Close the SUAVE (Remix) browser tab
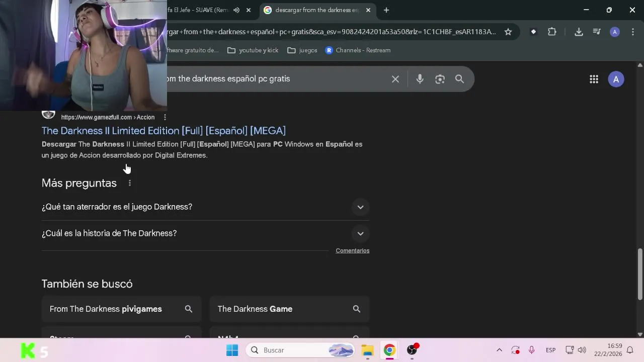This screenshot has width=644, height=362. [x=248, y=10]
